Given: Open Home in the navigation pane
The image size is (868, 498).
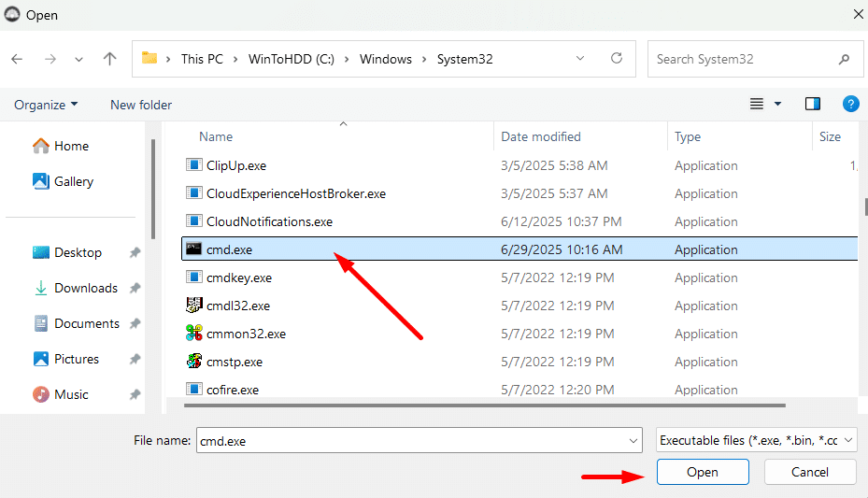Looking at the screenshot, I should pyautogui.click(x=61, y=146).
